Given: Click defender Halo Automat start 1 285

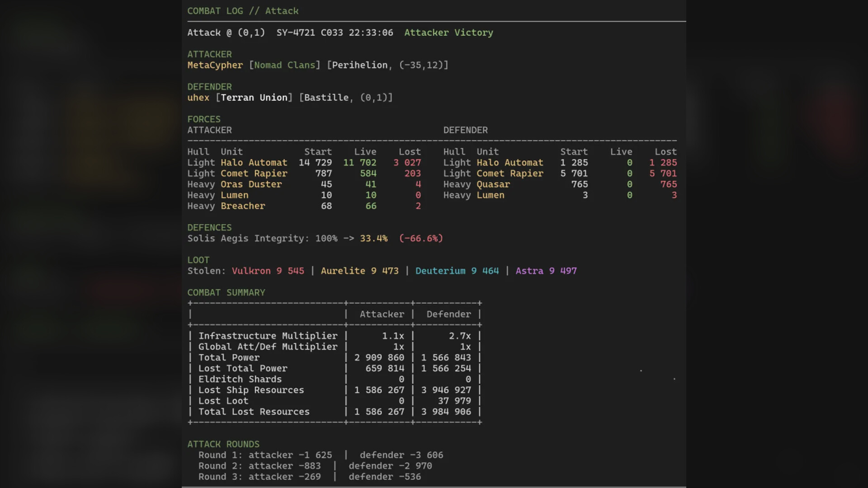Looking at the screenshot, I should click(574, 163).
